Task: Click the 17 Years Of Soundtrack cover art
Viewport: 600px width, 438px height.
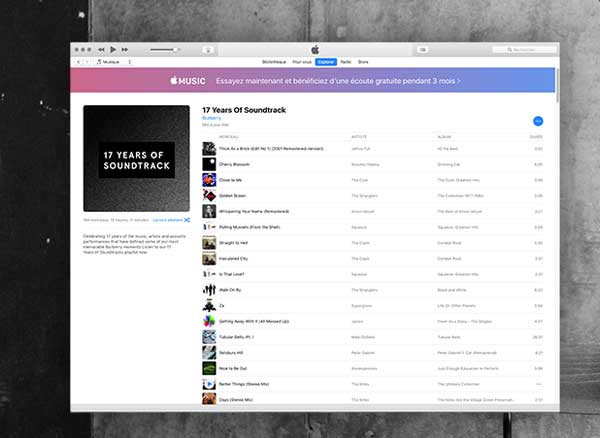Action: 137,158
